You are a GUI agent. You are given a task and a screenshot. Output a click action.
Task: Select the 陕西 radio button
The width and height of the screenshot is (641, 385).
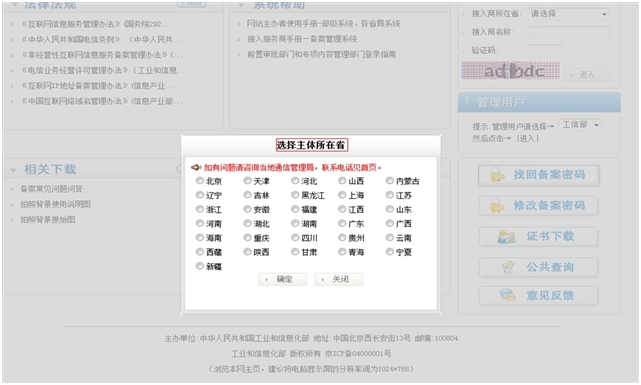247,251
